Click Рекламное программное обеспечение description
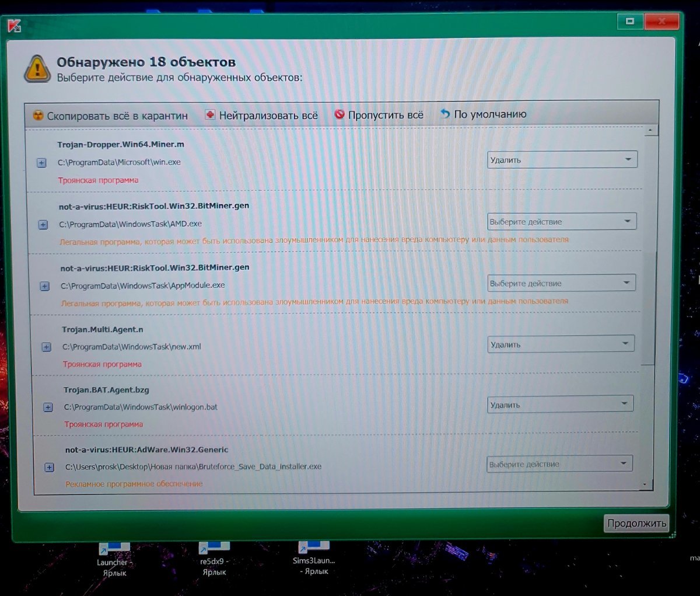Image resolution: width=700 pixels, height=596 pixels. pos(134,484)
